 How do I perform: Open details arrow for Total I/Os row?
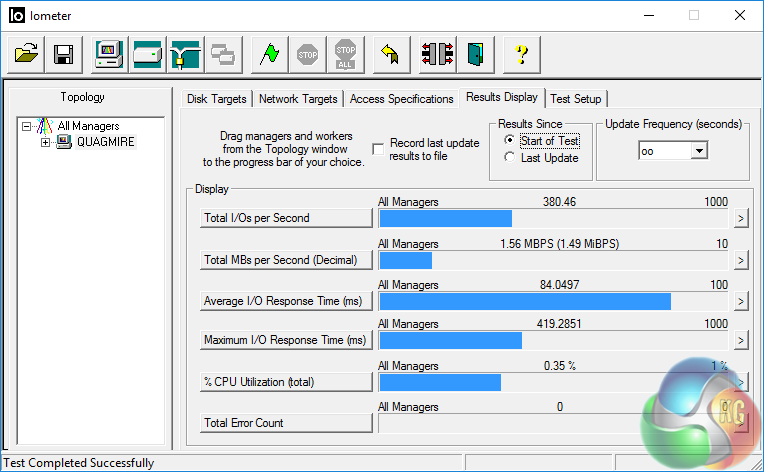tap(741, 219)
